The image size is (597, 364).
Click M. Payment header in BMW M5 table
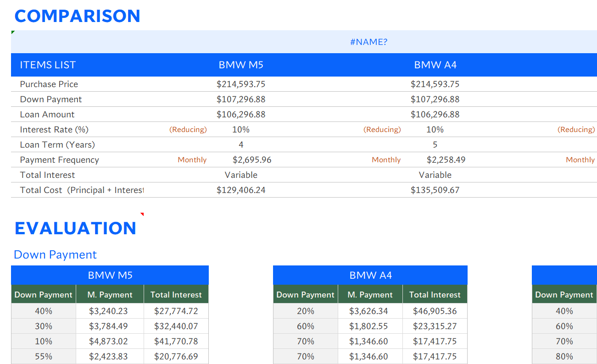(110, 295)
